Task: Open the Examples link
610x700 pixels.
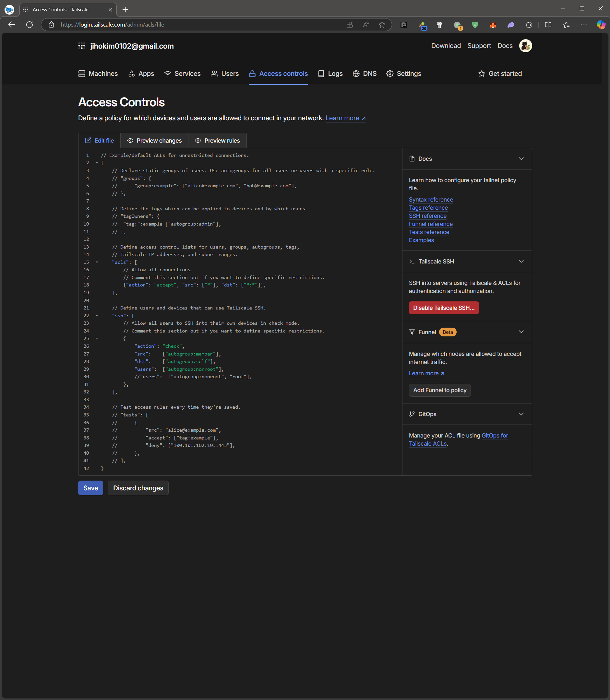Action: [x=421, y=240]
